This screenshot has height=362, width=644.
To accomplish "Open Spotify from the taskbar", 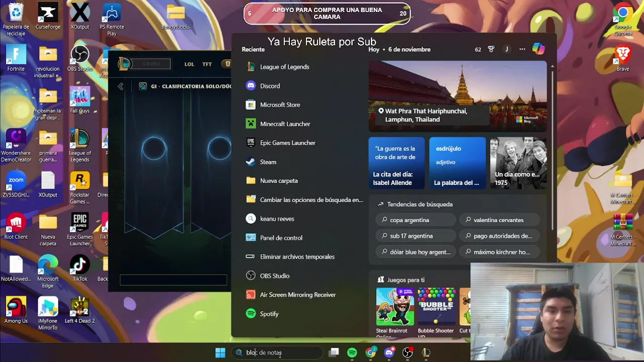I will point(352,353).
